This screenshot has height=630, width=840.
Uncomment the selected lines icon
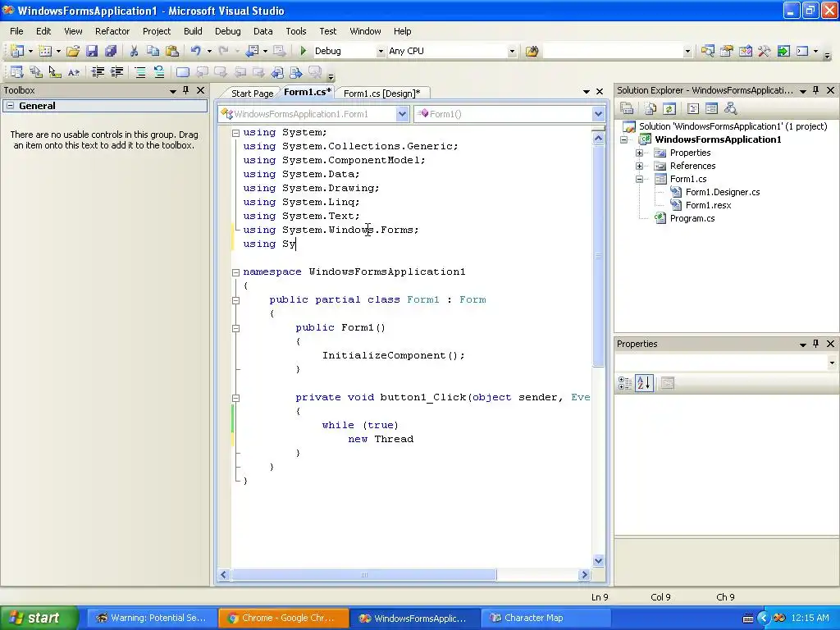point(158,72)
